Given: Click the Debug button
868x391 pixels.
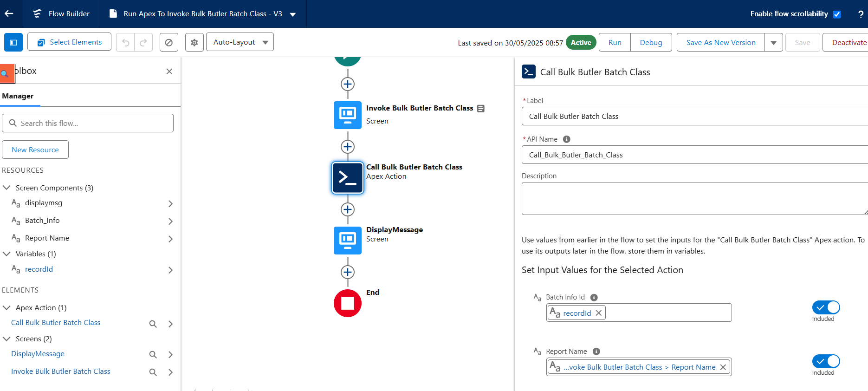Looking at the screenshot, I should pyautogui.click(x=651, y=42).
